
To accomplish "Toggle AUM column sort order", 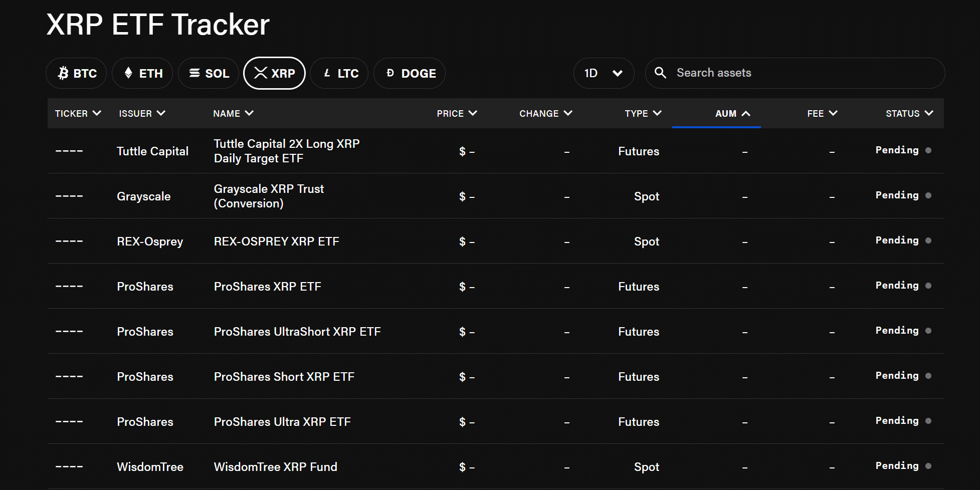I will pyautogui.click(x=732, y=113).
